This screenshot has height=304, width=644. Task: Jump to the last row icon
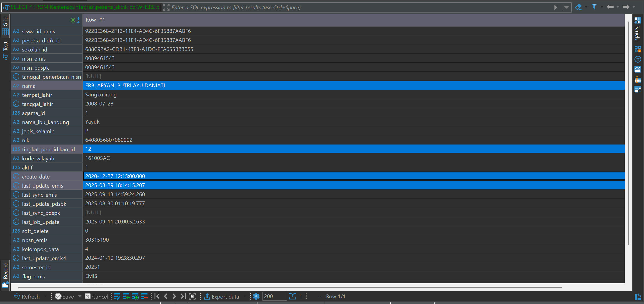click(183, 296)
